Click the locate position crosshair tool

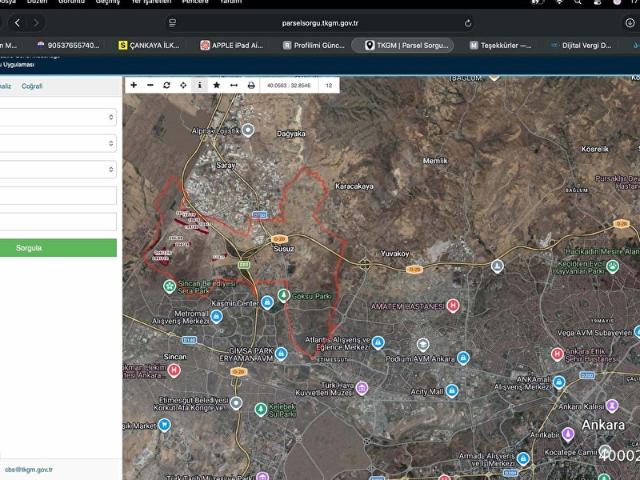183,85
